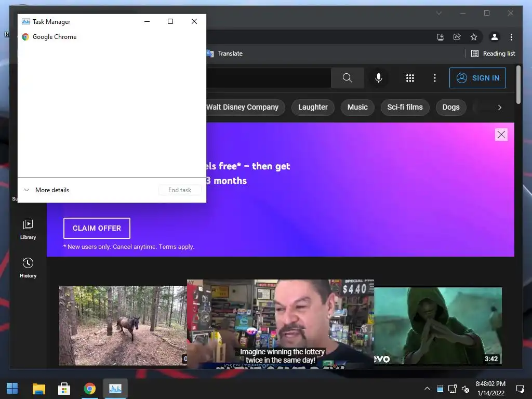The height and width of the screenshot is (399, 532).
Task: Select the Laughter filter chip
Action: pyautogui.click(x=313, y=107)
